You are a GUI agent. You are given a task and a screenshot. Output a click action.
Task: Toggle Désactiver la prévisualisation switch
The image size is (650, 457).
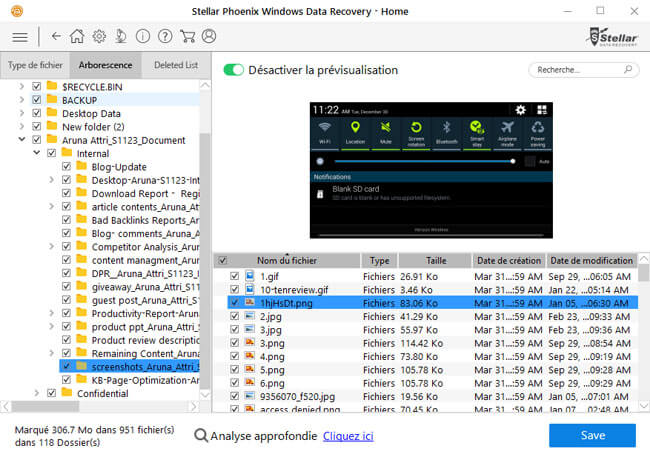(x=234, y=70)
